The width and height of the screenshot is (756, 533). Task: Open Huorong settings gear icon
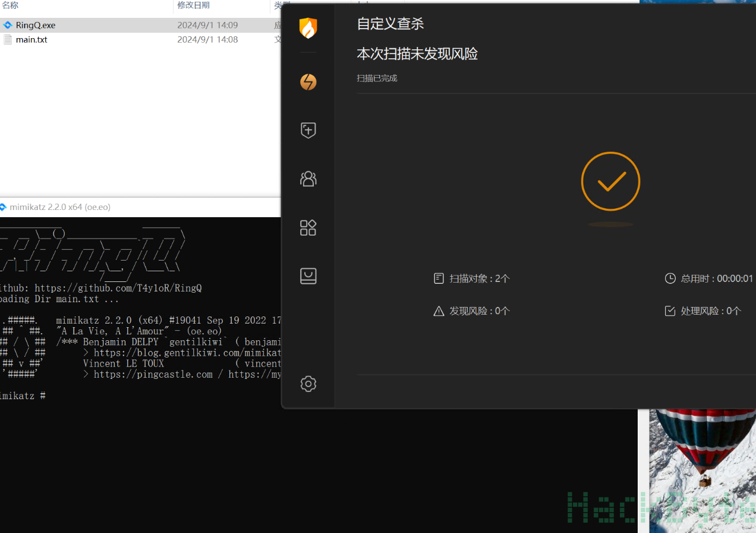pyautogui.click(x=308, y=384)
